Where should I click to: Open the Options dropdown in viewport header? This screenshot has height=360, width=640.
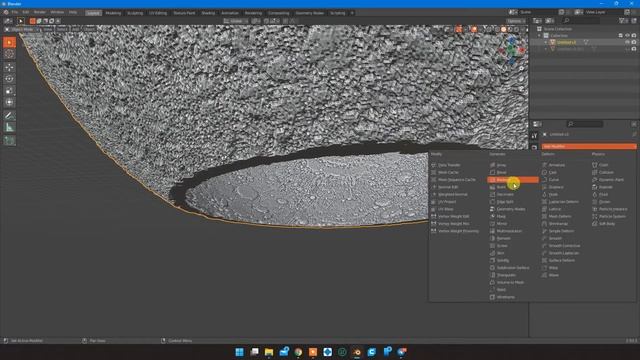(516, 21)
